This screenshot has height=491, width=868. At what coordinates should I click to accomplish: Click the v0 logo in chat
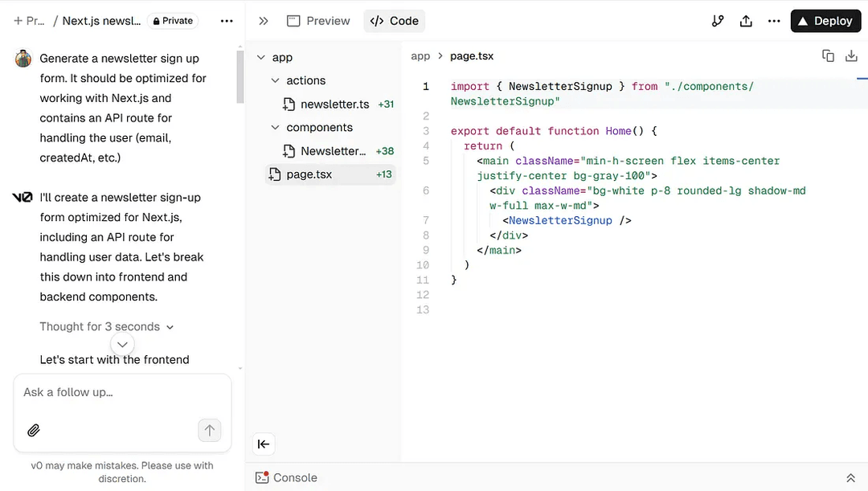(x=23, y=198)
